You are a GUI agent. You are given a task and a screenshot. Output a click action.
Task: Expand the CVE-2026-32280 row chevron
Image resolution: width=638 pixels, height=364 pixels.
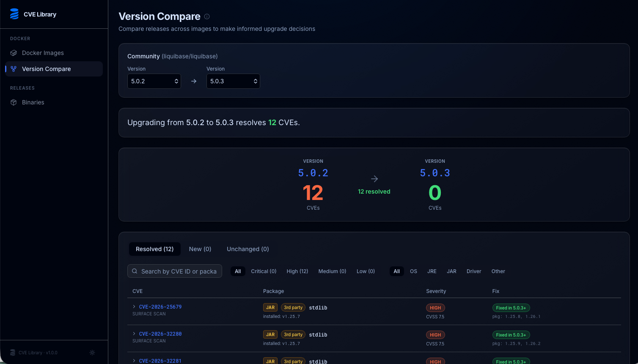pyautogui.click(x=134, y=334)
